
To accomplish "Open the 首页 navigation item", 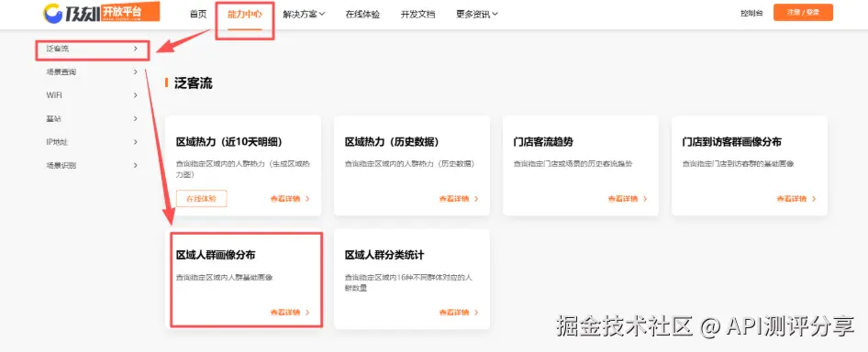I will click(x=198, y=14).
